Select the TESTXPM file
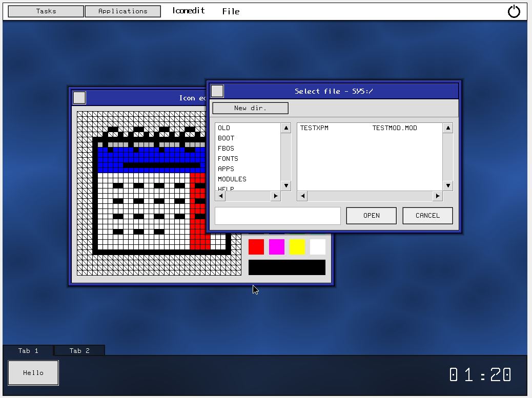The height and width of the screenshot is (398, 532). [314, 128]
